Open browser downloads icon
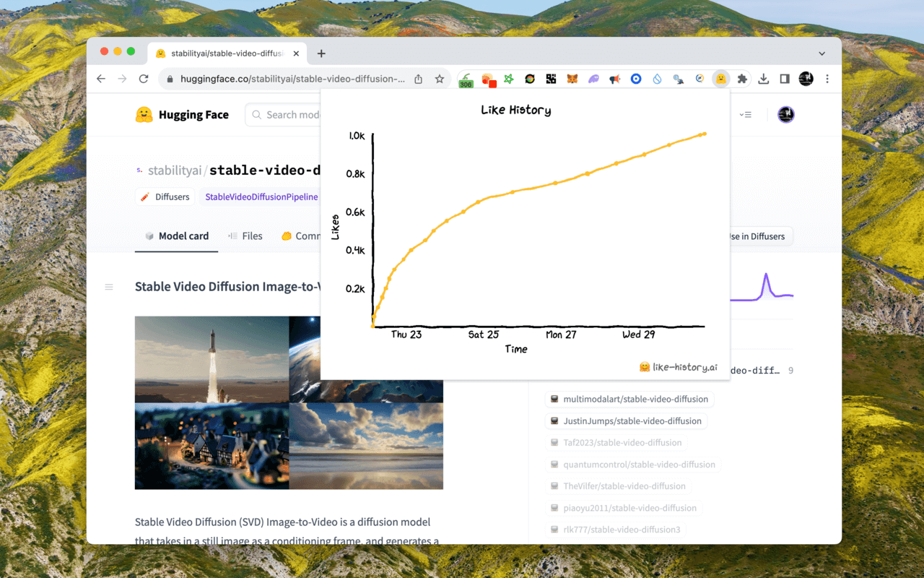Image resolution: width=924 pixels, height=578 pixels. 763,79
